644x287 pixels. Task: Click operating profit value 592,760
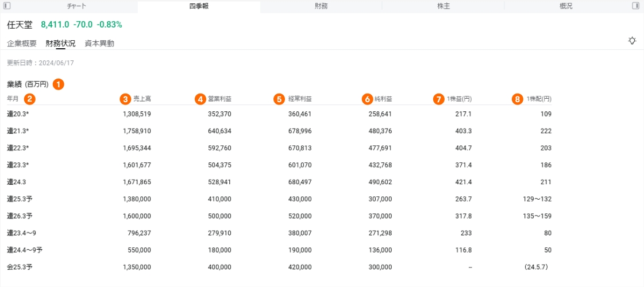(220, 148)
